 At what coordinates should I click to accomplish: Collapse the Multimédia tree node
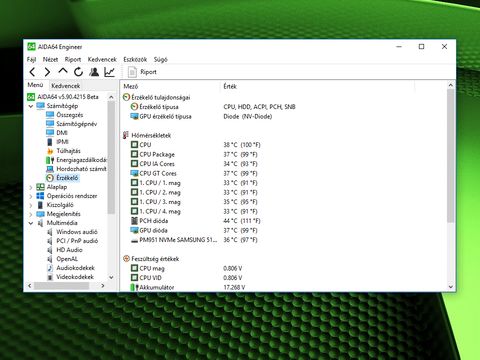31,223
